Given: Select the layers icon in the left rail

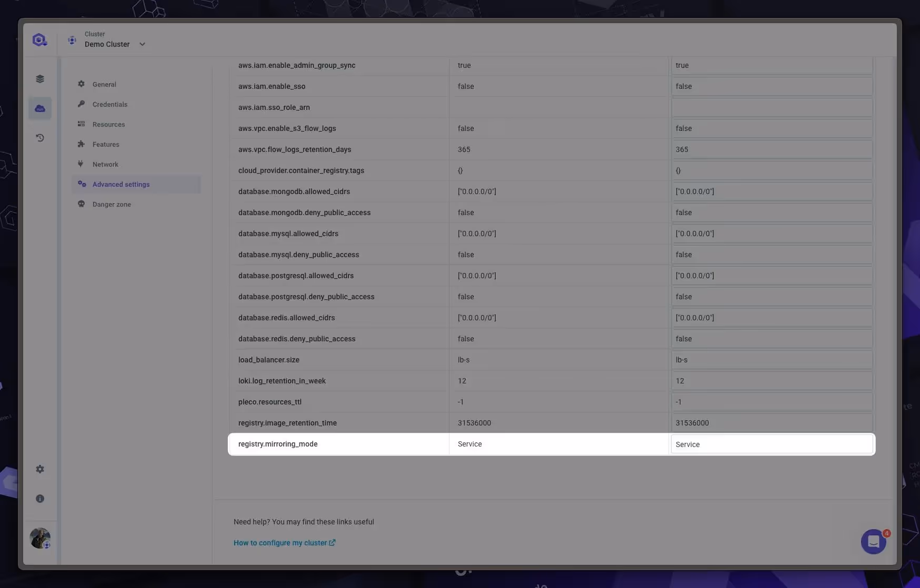Looking at the screenshot, I should 40,78.
